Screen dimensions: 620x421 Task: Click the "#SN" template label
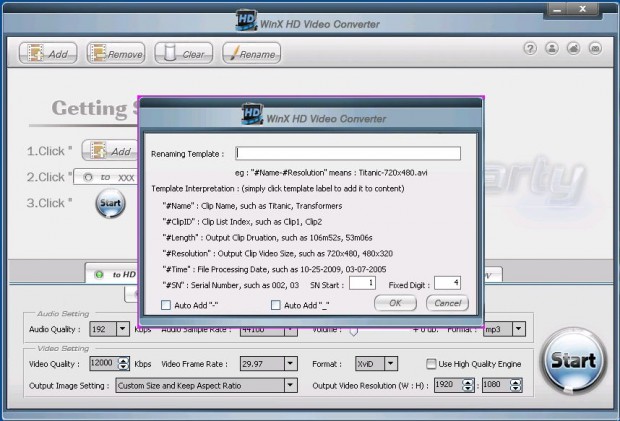(174, 285)
